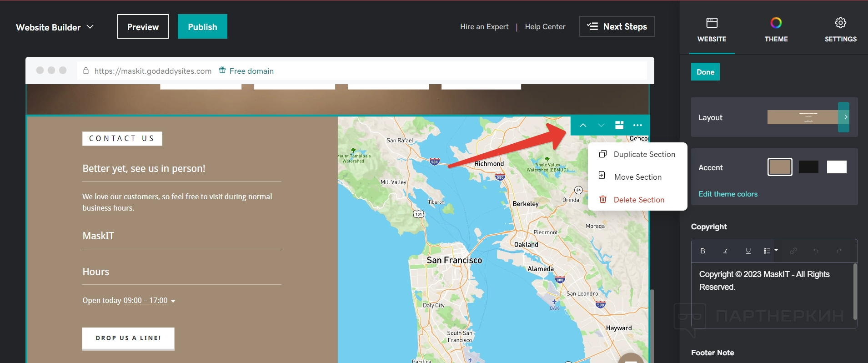This screenshot has height=363, width=868.
Task: Click the undo icon in the Copyright editor
Action: click(x=816, y=251)
